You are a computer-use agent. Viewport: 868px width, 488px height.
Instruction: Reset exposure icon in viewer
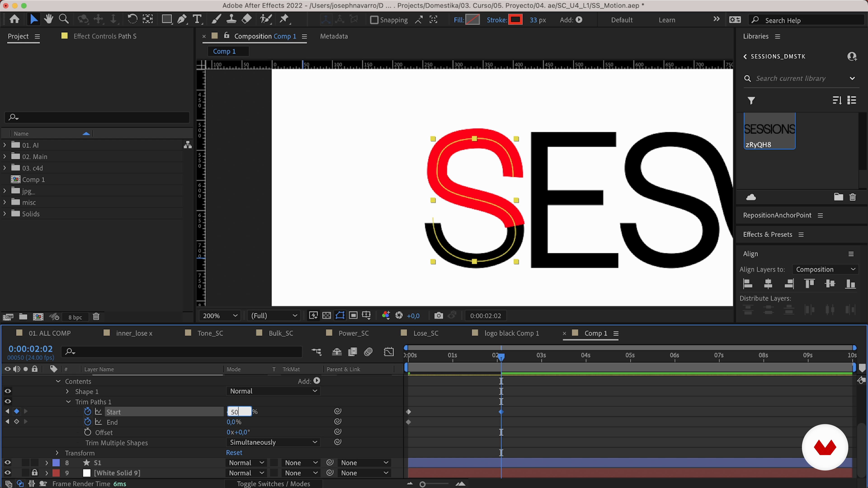tap(399, 316)
